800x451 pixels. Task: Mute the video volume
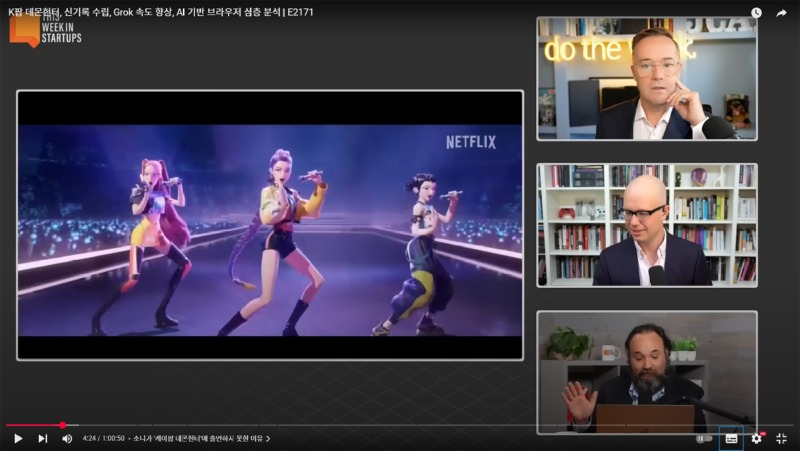[x=67, y=438]
